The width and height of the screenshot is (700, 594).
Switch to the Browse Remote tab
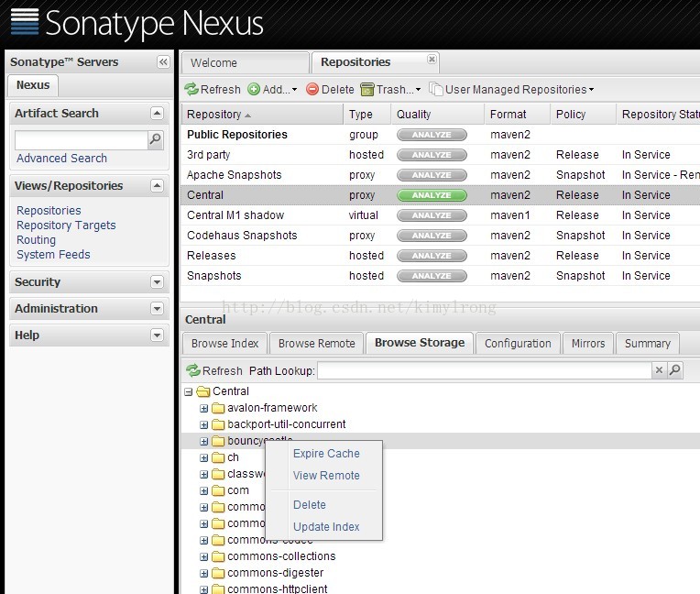point(316,343)
